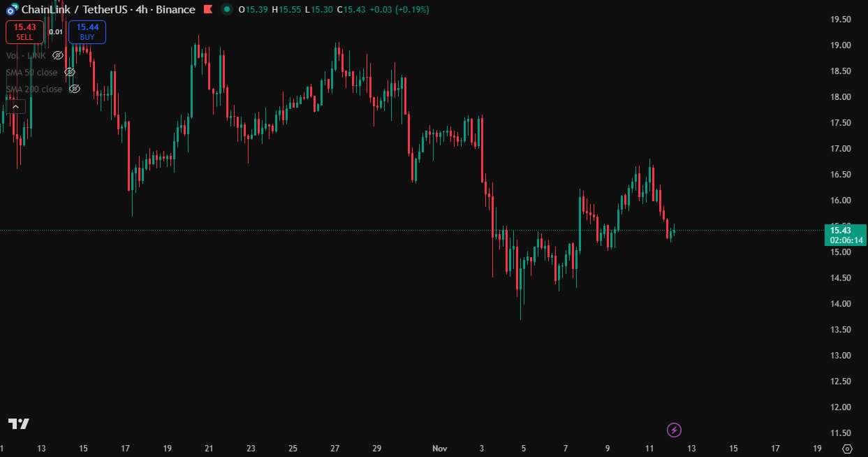The width and height of the screenshot is (868, 457).
Task: Select the Vol · LINK legend label
Action: [x=27, y=55]
